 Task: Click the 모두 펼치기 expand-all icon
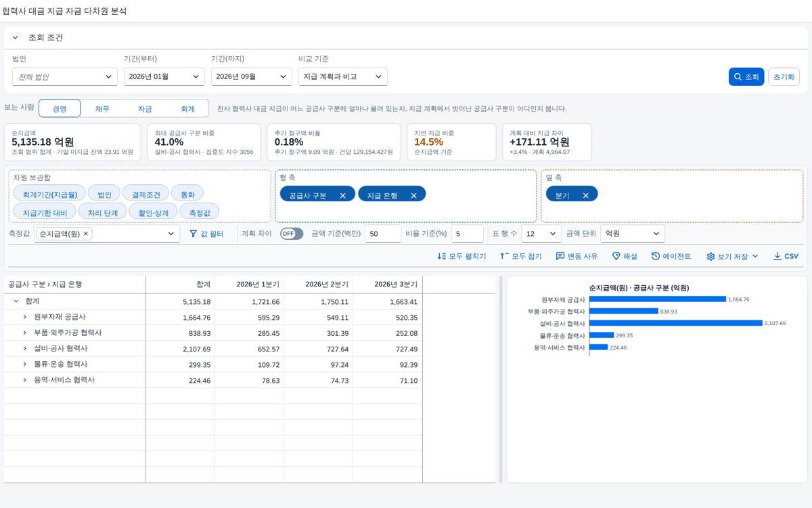442,256
